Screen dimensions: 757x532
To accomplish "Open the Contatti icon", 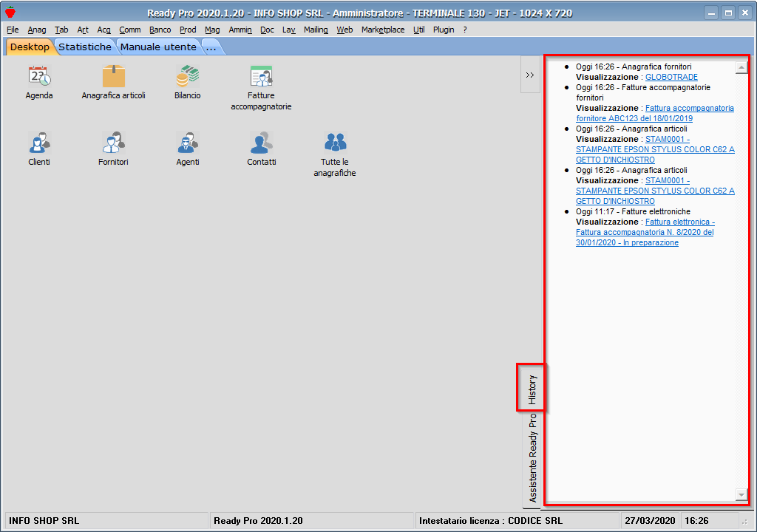I will tap(261, 143).
